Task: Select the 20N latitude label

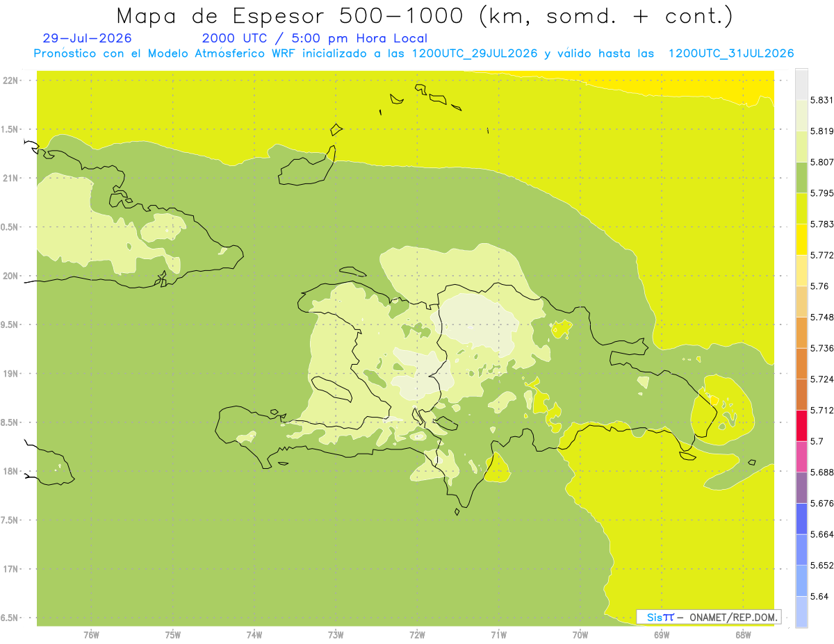Action: pos(12,276)
